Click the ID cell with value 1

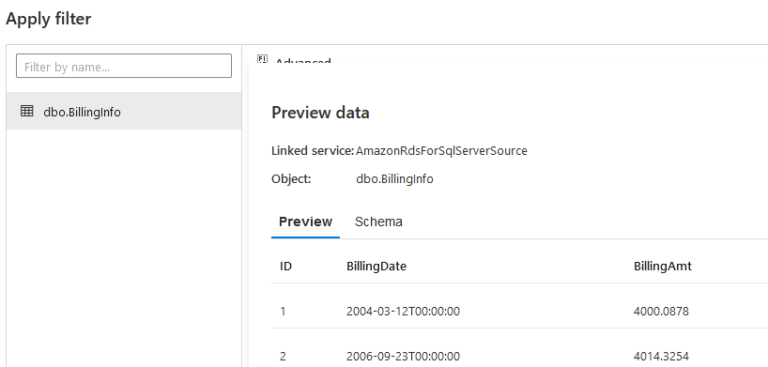point(283,311)
